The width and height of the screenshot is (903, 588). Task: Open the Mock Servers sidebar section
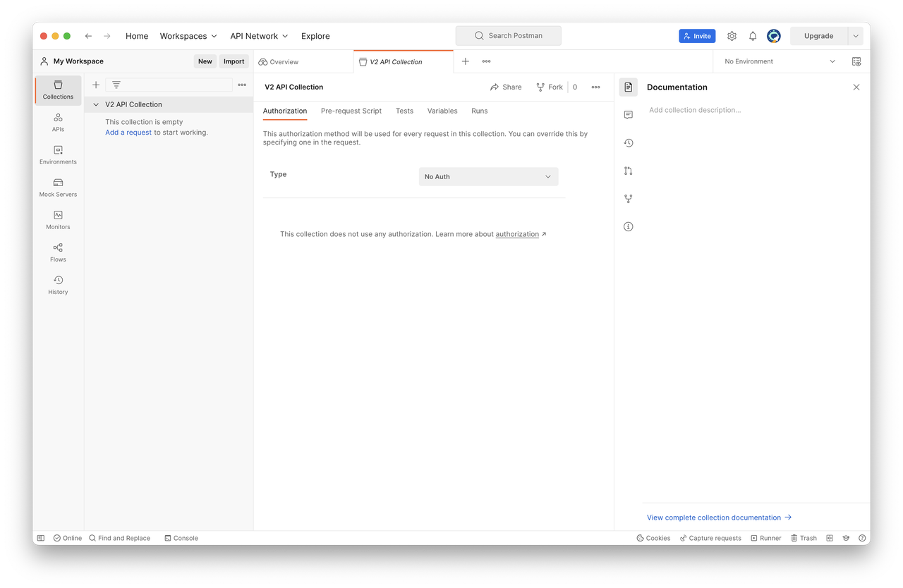(x=58, y=188)
